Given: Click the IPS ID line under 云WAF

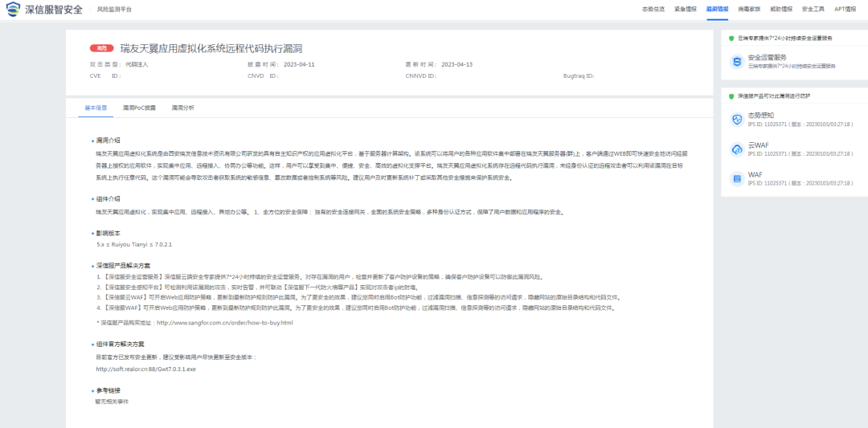Looking at the screenshot, I should (x=800, y=153).
